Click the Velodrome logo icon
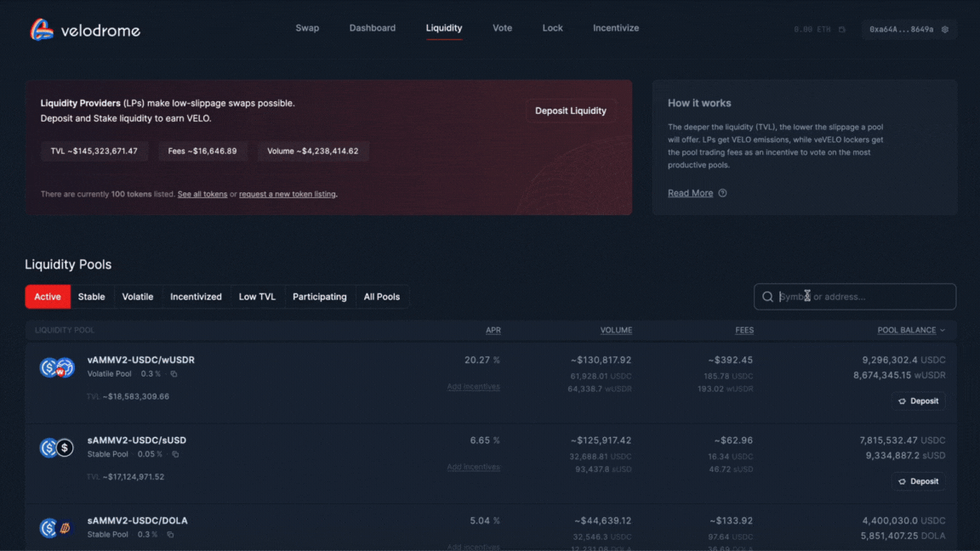 point(42,30)
